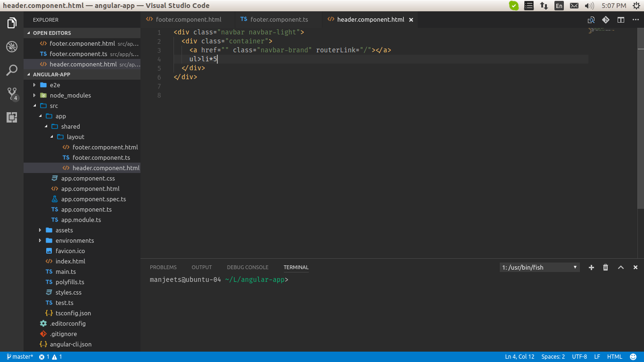This screenshot has height=362, width=644.
Task: Open favicon.ico in the file tree
Action: [x=82, y=251]
